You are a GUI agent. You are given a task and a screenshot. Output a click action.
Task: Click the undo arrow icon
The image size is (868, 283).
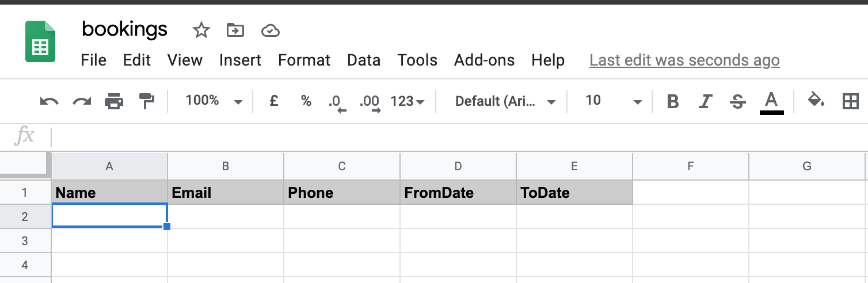click(x=49, y=102)
